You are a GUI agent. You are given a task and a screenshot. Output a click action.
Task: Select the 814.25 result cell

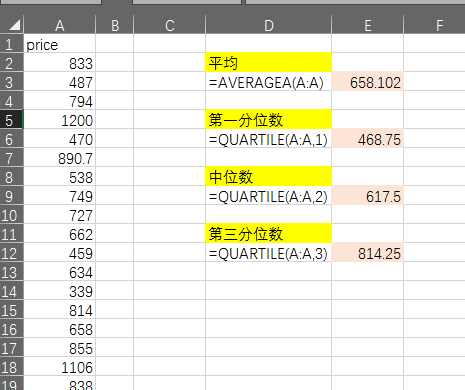(x=368, y=252)
